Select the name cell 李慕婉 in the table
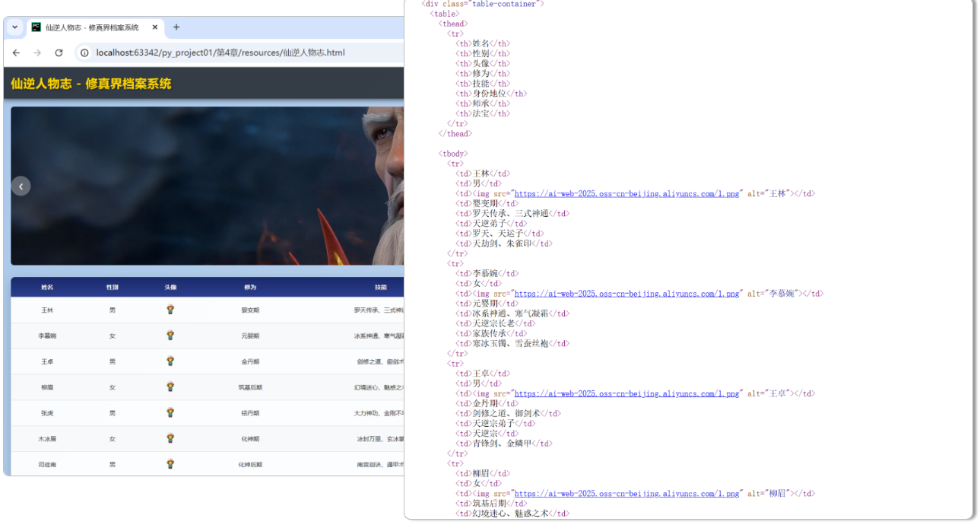Viewport: 980px width, 525px height. click(x=47, y=336)
